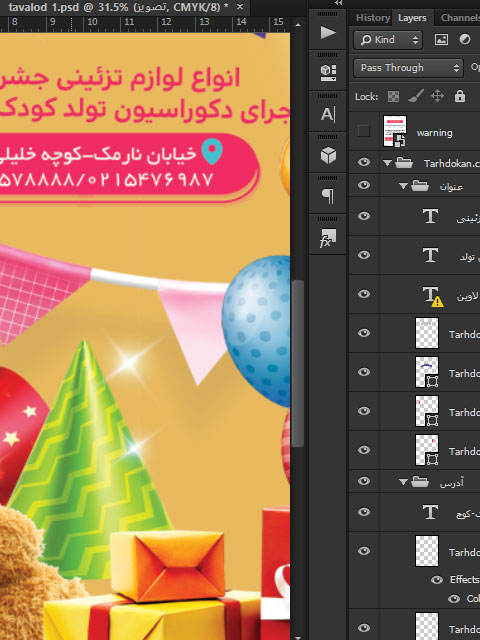
Task: Open the Paragraph panel icon
Action: [x=328, y=196]
